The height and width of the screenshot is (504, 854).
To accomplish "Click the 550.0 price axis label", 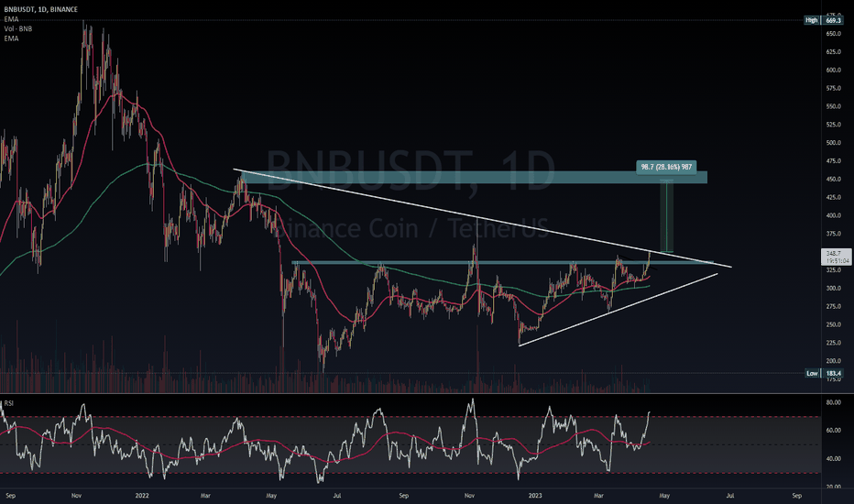I will (x=833, y=107).
